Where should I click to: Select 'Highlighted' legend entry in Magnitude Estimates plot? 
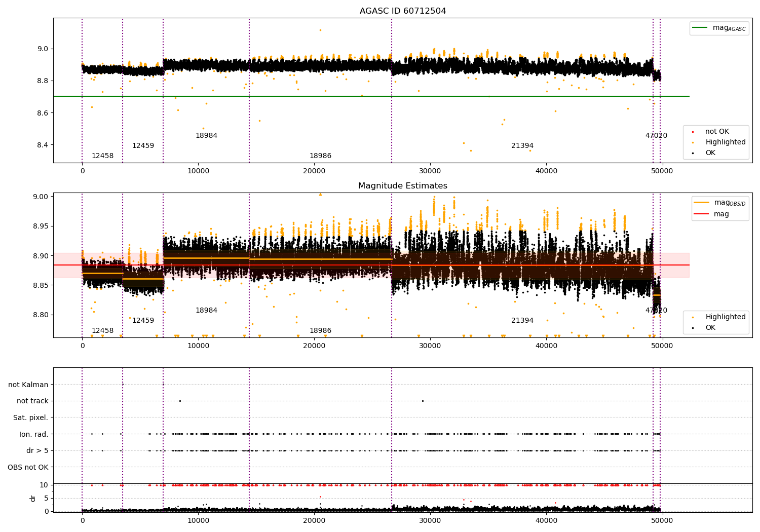(x=725, y=317)
